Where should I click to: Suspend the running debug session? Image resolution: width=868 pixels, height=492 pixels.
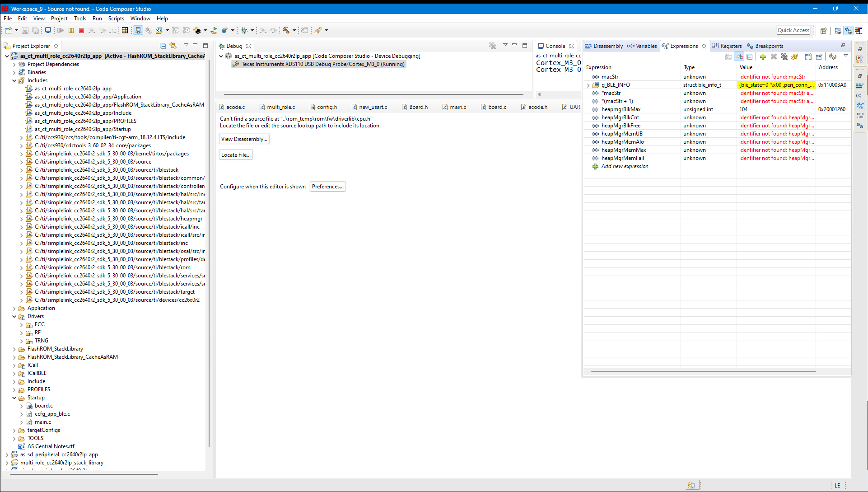tap(71, 30)
